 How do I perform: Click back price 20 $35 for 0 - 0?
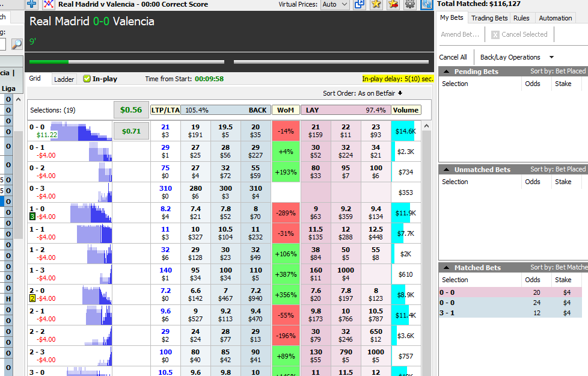(x=256, y=131)
